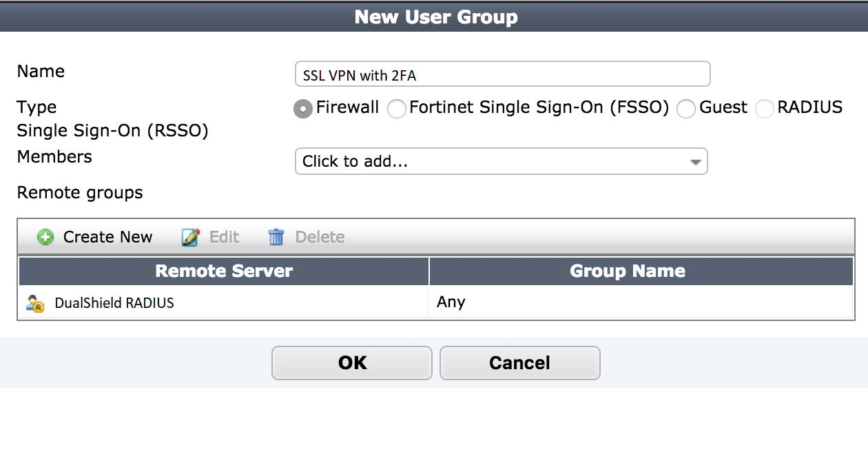Click the pencil Edit icon
Screen dimensions: 868x456
190,238
